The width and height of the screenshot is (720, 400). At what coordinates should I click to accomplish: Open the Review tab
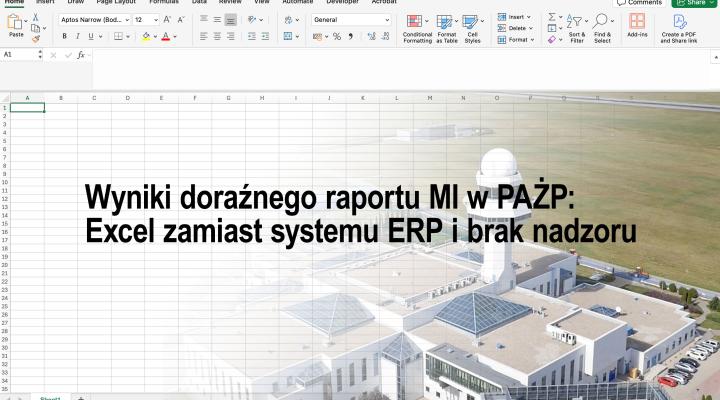(x=230, y=2)
